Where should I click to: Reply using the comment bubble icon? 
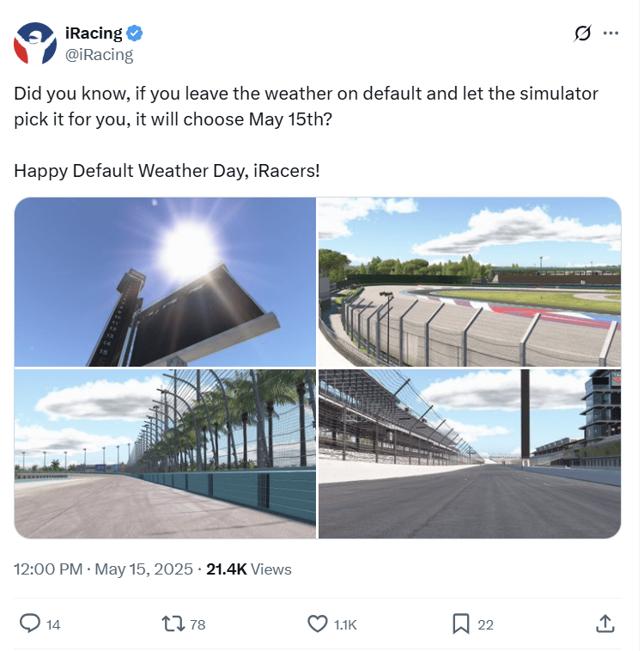point(30,624)
